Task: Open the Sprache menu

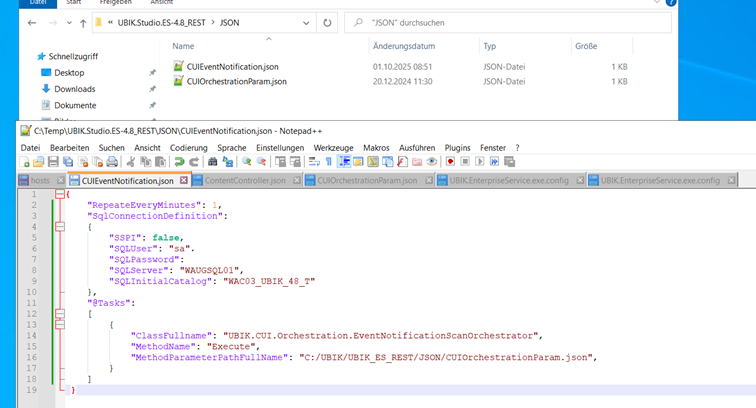Action: [231, 147]
